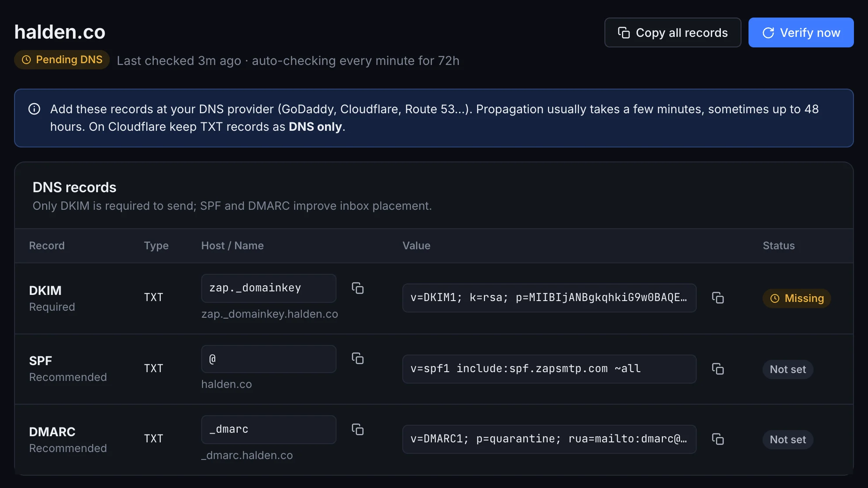
Task: Copy all records
Action: (673, 32)
